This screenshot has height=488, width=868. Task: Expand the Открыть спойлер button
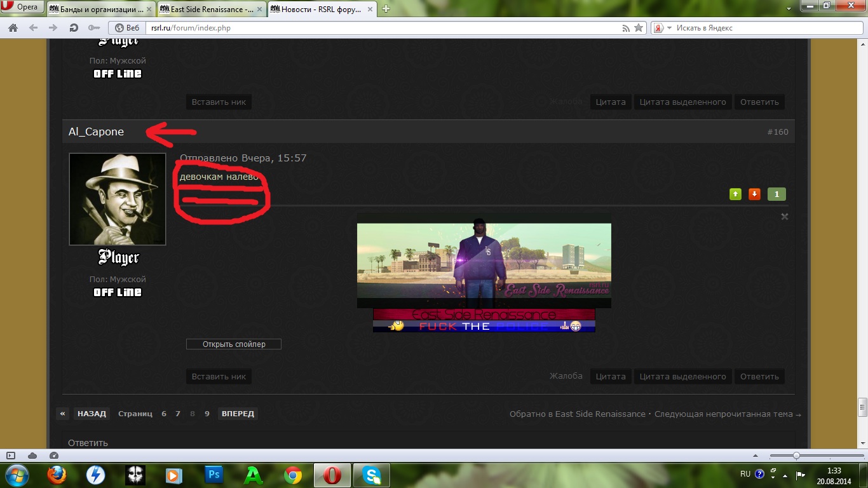(234, 344)
